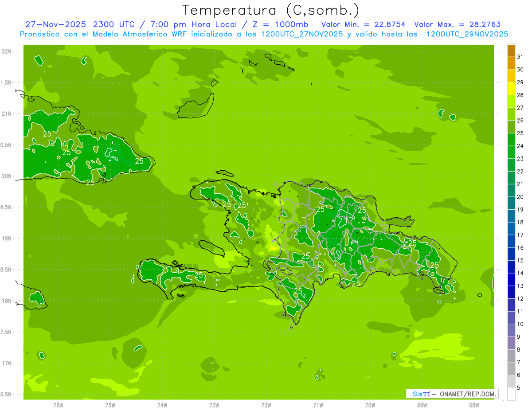Click the '69W' longitude axis label
Image resolution: width=532 pixels, height=411 pixels.
pyautogui.click(x=422, y=405)
